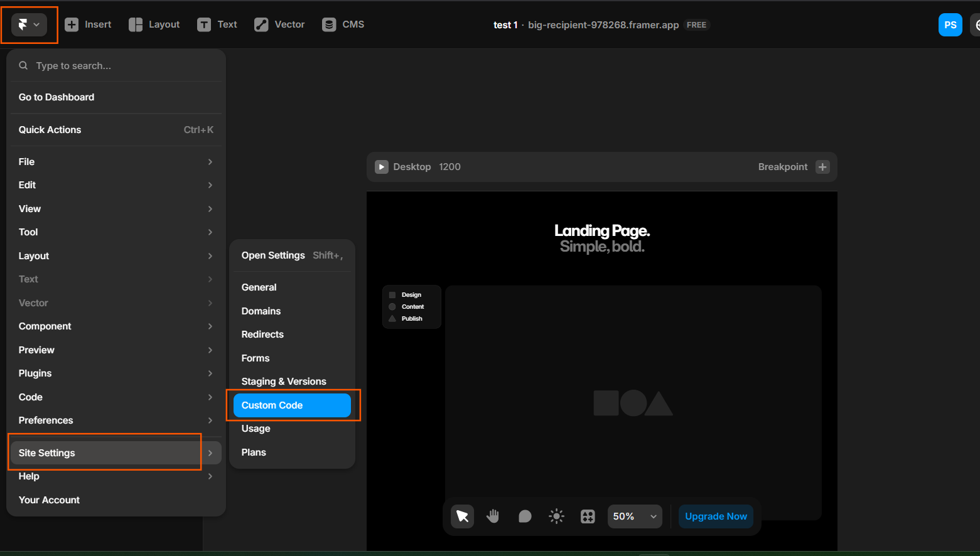This screenshot has height=556, width=980.
Task: Click the grid components icon in bottom toolbar
Action: tap(588, 516)
